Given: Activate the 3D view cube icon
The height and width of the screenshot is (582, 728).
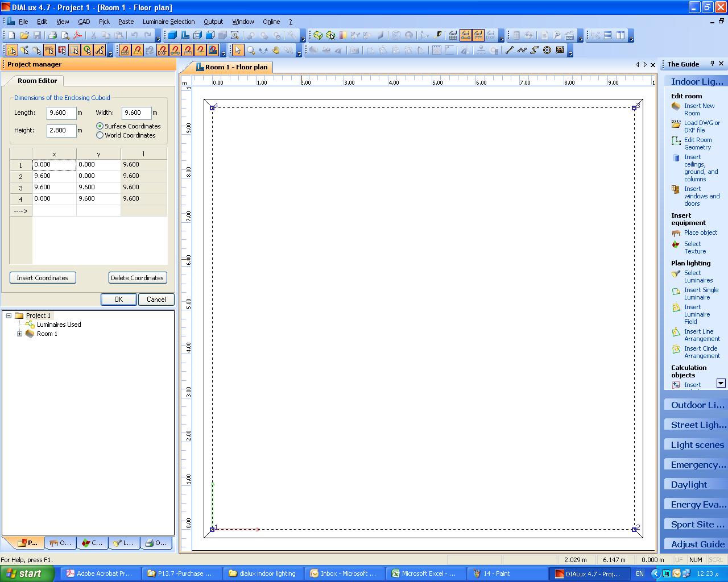Looking at the screenshot, I should (317, 35).
